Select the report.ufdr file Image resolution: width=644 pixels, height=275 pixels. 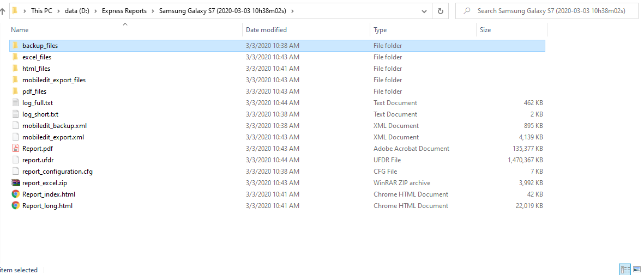(38, 160)
